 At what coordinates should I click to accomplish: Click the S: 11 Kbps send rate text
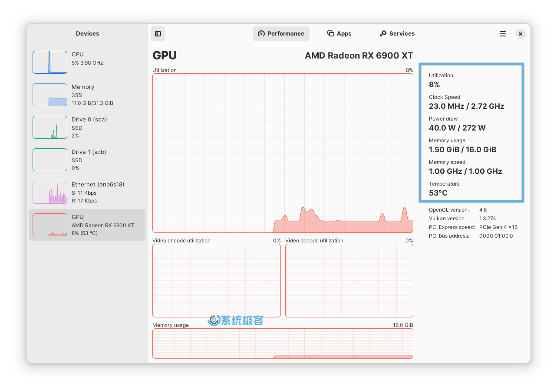pyautogui.click(x=84, y=193)
